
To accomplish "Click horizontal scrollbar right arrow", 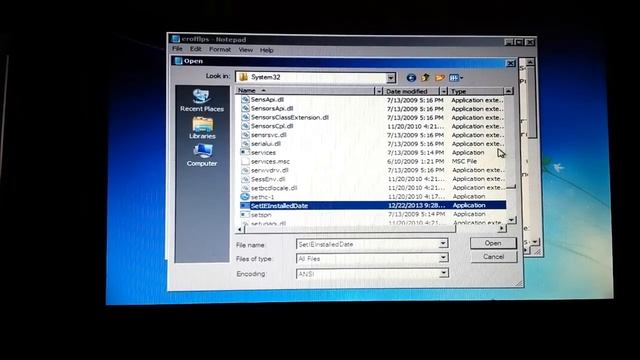I will (502, 229).
